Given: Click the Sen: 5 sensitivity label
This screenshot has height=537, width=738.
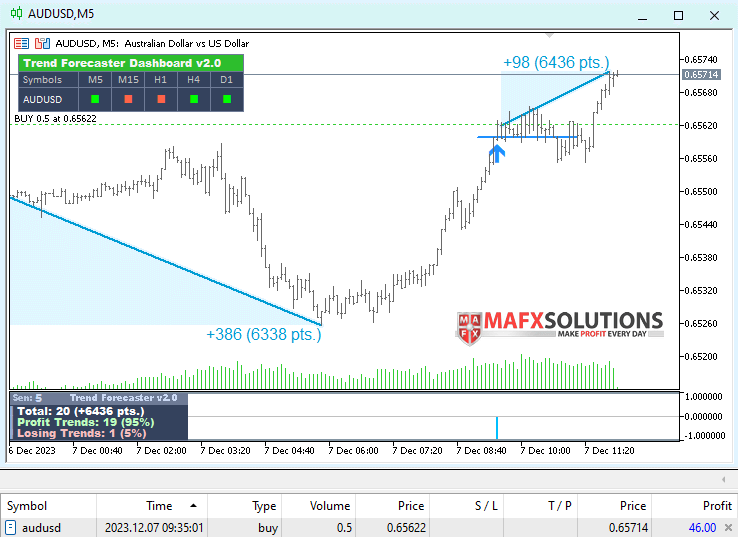Looking at the screenshot, I should point(27,398).
